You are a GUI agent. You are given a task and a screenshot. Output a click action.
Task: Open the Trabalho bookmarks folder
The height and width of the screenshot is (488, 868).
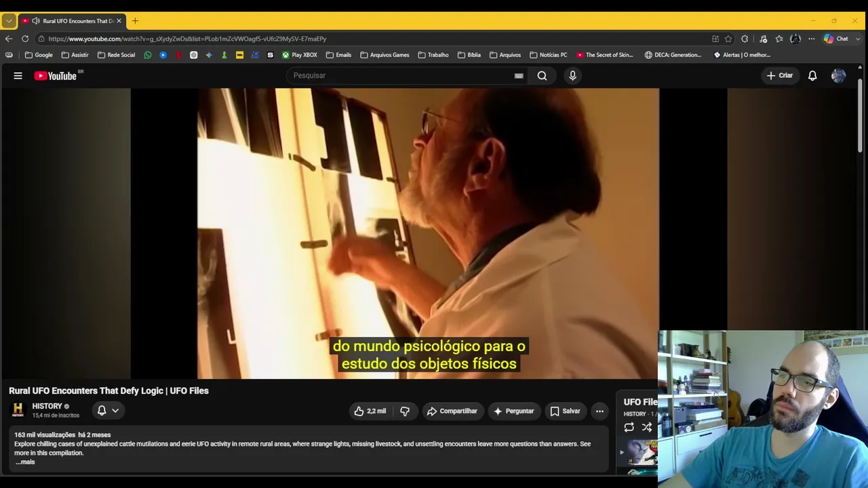pos(433,55)
